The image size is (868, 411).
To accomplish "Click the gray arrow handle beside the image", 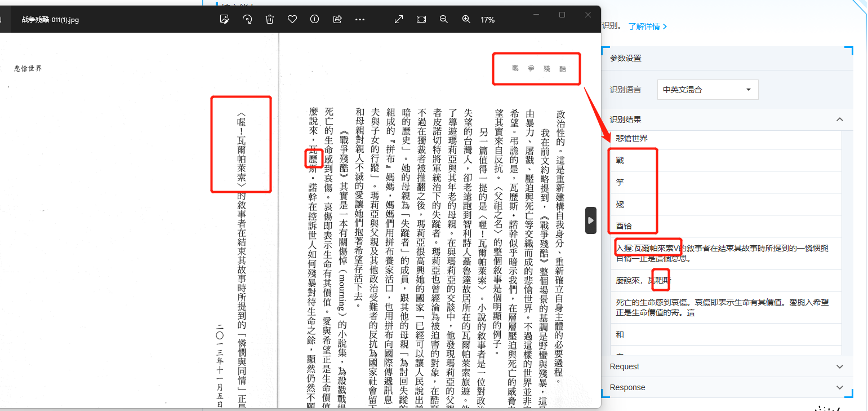I will (590, 220).
